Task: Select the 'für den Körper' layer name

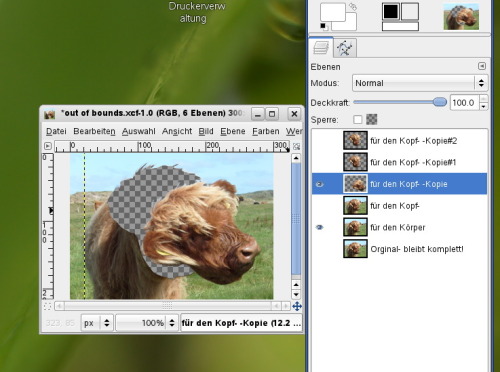Action: (398, 227)
